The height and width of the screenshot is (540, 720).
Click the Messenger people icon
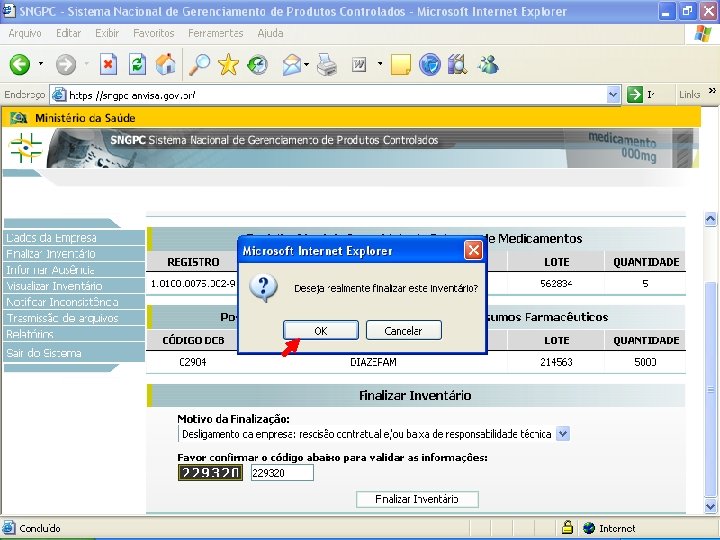click(488, 64)
